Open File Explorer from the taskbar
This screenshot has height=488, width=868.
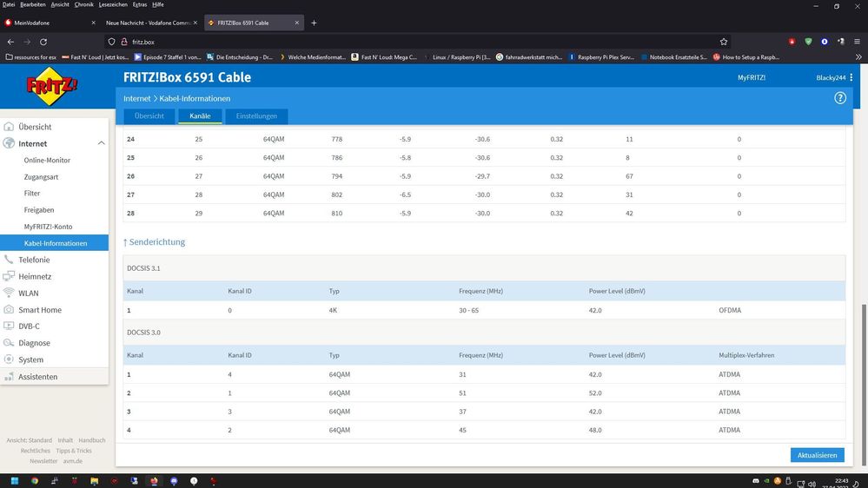point(94,481)
